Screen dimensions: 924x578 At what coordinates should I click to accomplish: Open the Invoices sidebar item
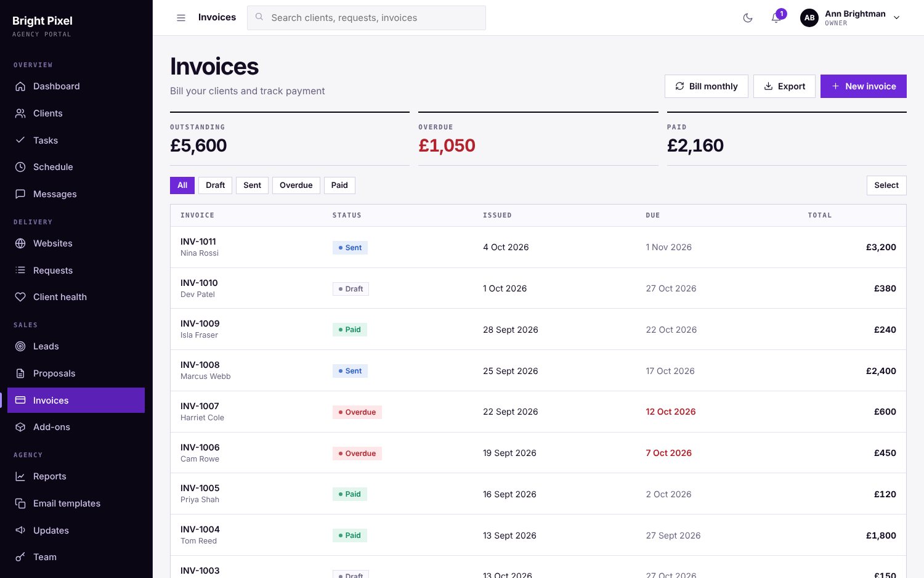click(x=76, y=401)
